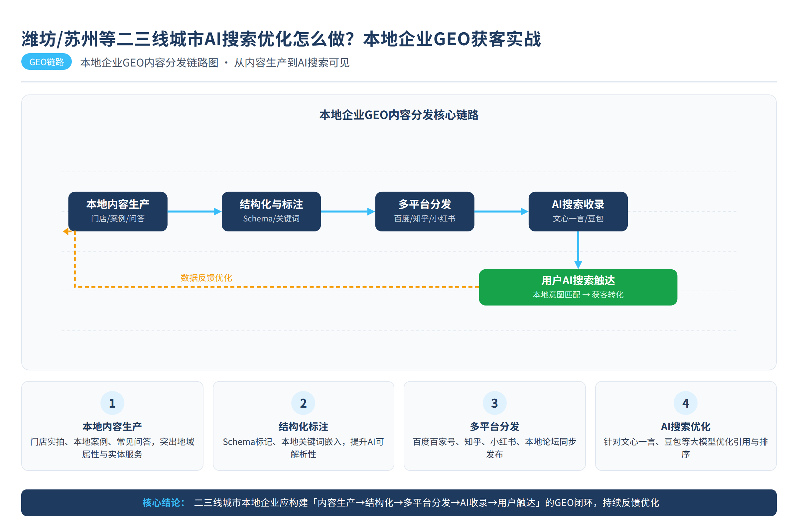Click the 核心结论 label in bottom banner
The height and width of the screenshot is (532, 798).
pos(164,502)
